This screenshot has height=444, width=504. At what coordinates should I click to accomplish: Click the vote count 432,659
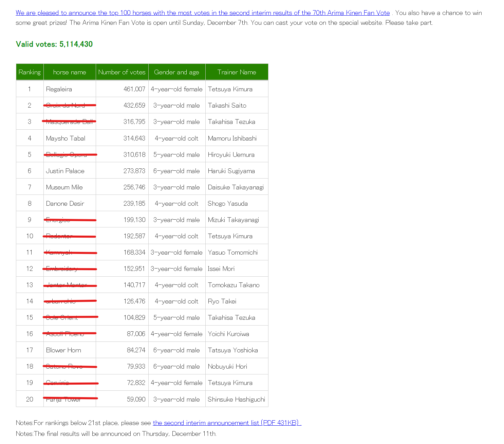(134, 105)
